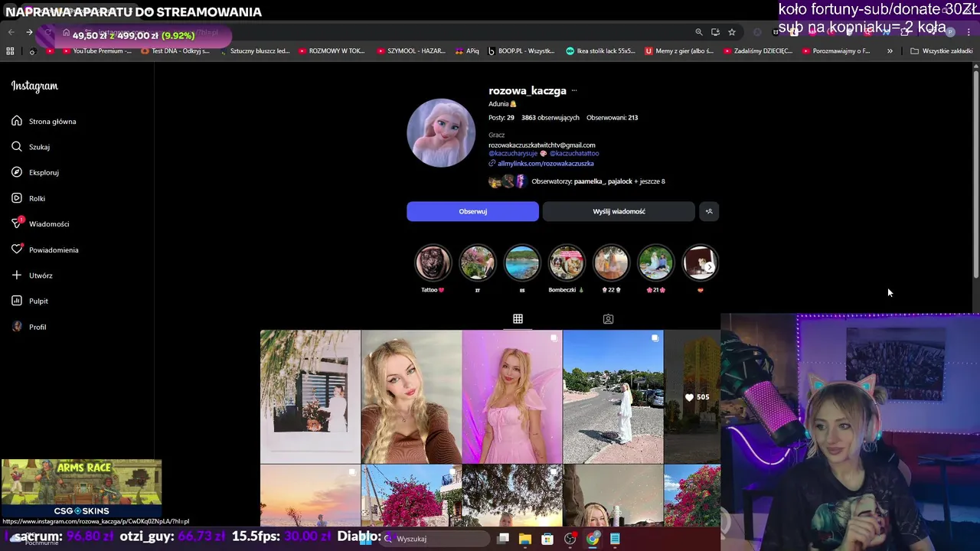The height and width of the screenshot is (551, 980).
Task: Click the Wyszukaj taskbar search field
Action: (x=436, y=539)
